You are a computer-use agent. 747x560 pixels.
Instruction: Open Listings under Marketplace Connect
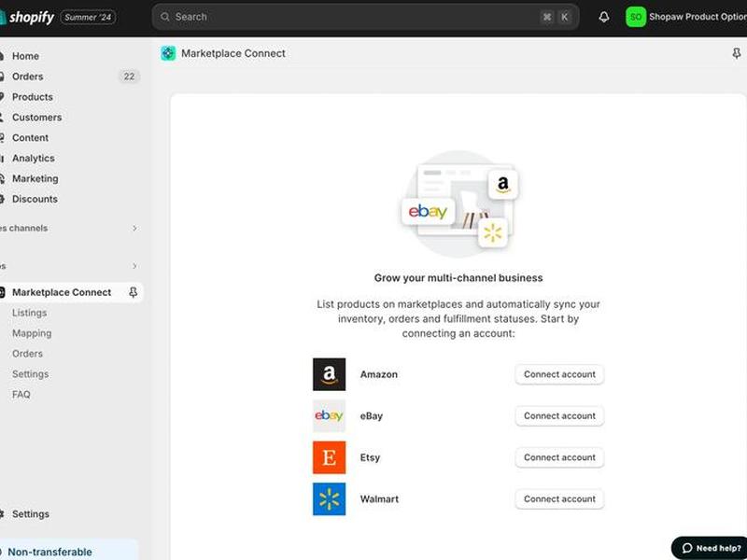coord(30,313)
